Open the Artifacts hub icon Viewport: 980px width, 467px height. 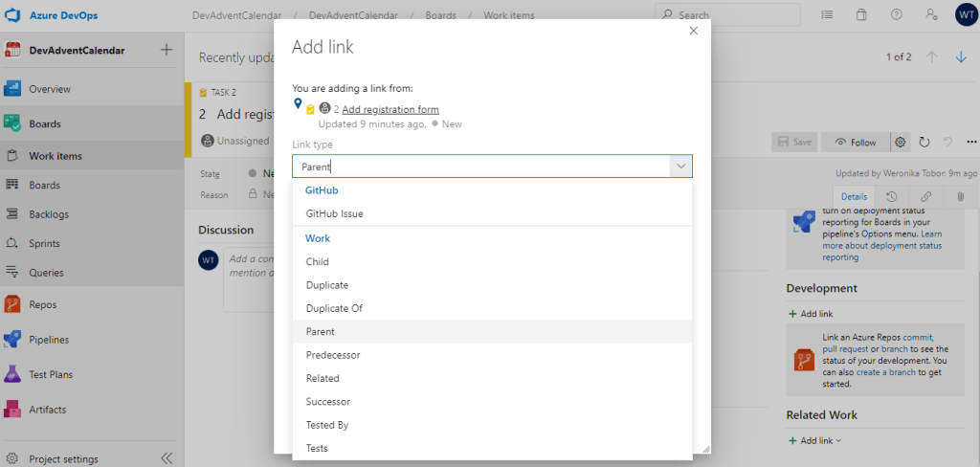(x=12, y=410)
